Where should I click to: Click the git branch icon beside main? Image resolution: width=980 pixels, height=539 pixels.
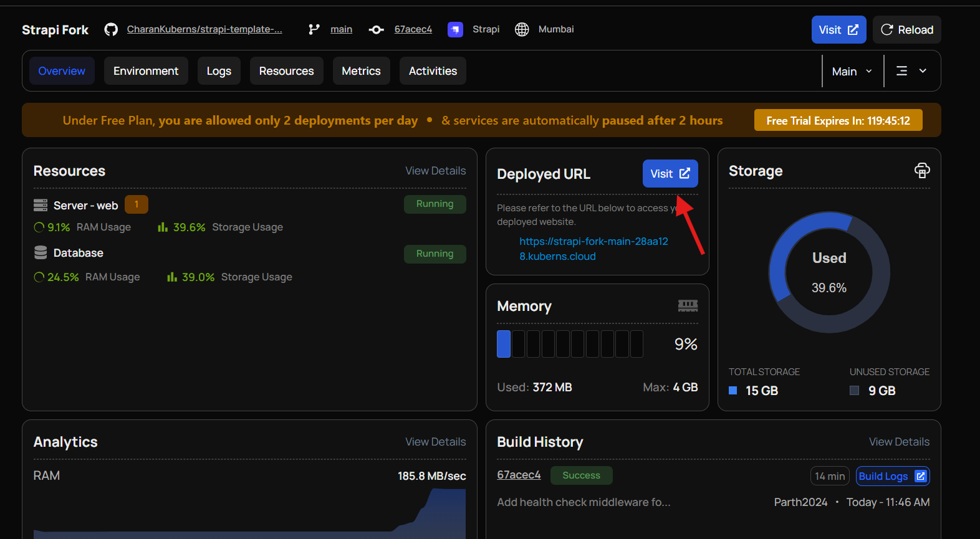click(x=314, y=29)
